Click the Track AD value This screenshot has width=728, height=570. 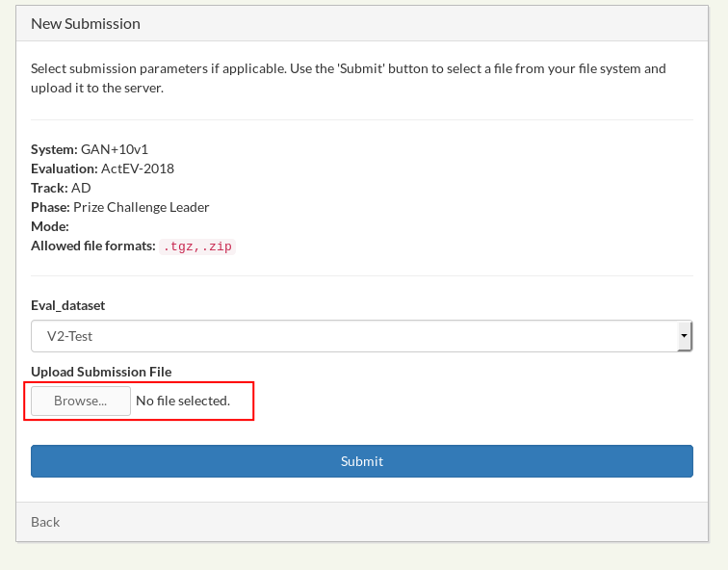81,188
